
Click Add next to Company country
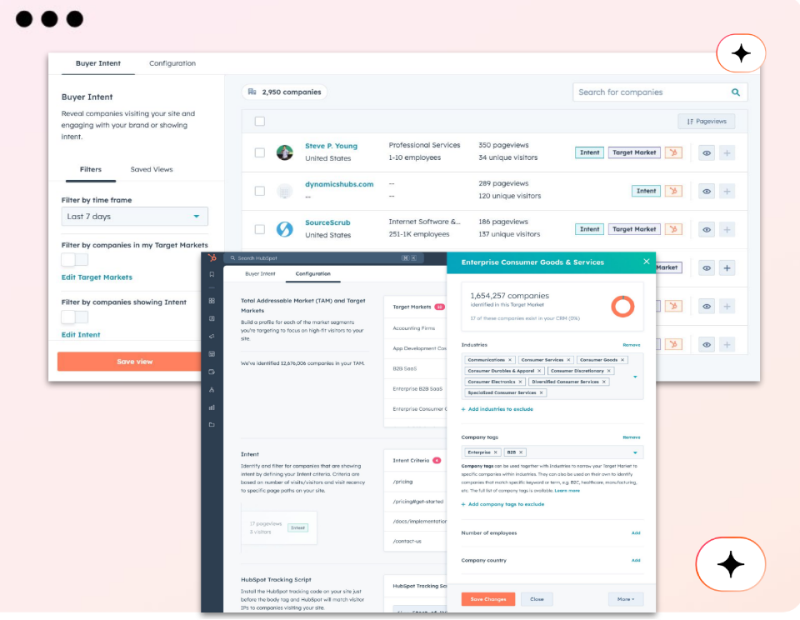[x=636, y=560]
